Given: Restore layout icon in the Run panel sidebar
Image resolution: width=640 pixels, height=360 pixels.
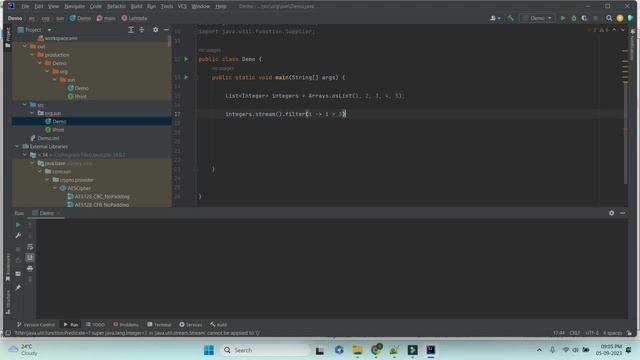Looking at the screenshot, I should tap(18, 274).
